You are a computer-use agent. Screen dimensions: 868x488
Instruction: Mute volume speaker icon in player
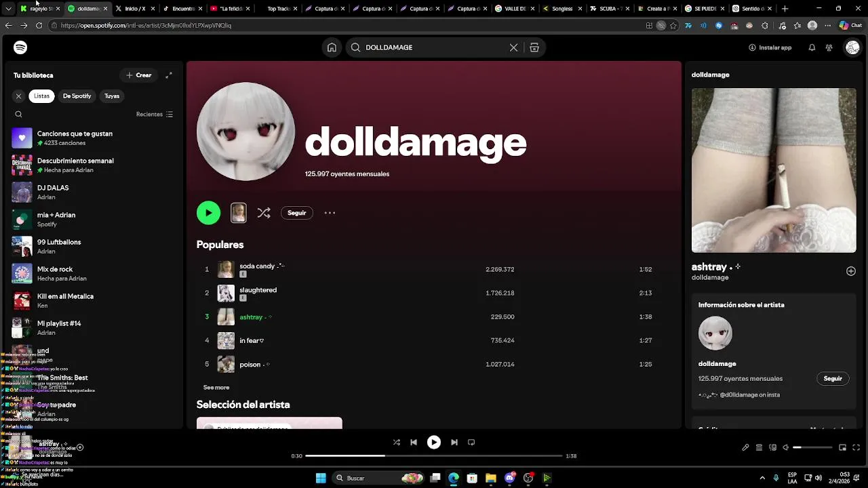[785, 447]
